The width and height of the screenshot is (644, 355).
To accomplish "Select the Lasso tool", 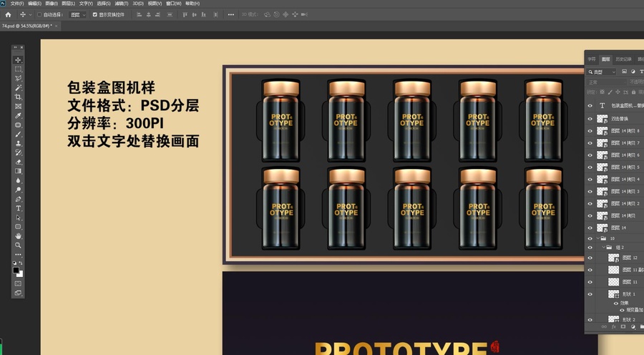I will 18,79.
